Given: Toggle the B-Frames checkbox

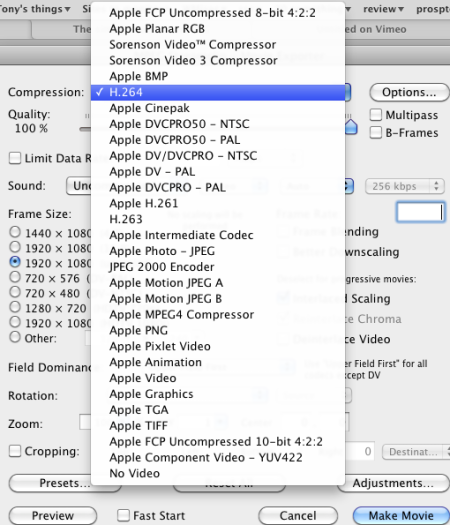Looking at the screenshot, I should click(376, 133).
